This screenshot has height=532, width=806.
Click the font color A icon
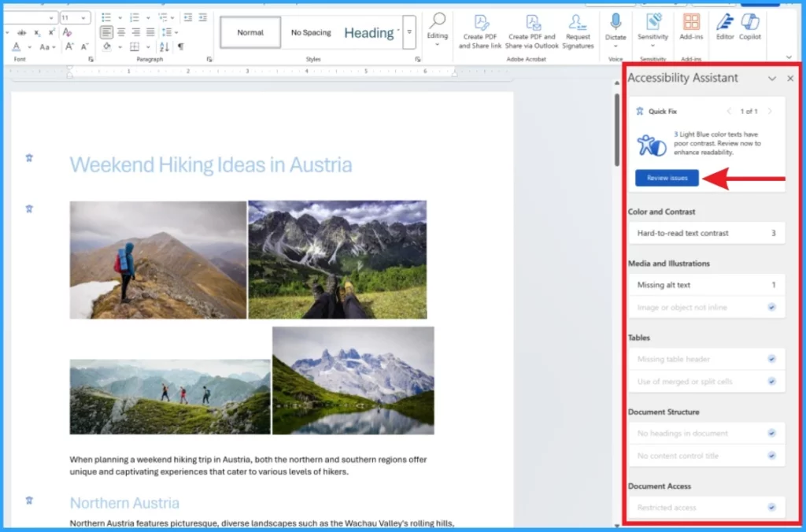17,46
